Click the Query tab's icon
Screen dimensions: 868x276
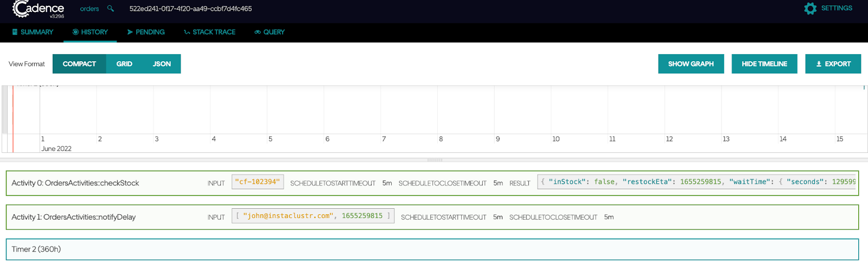[x=258, y=32]
